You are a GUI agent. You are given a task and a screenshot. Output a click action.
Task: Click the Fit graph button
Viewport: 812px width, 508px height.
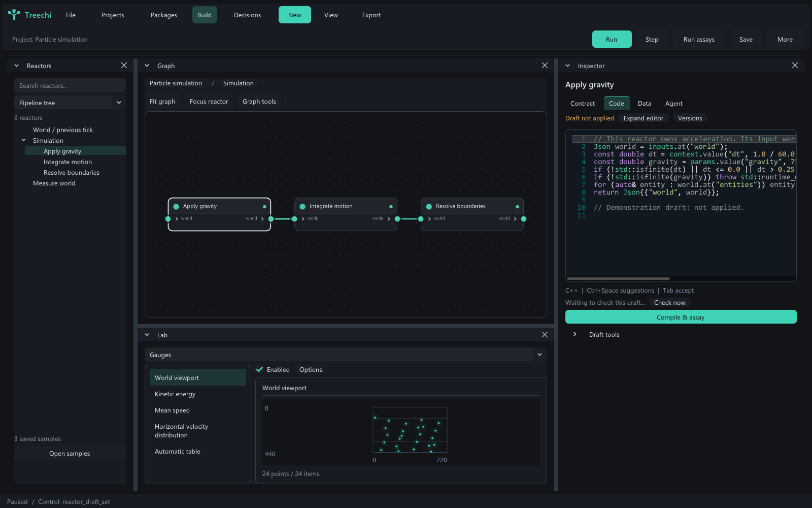[162, 101]
